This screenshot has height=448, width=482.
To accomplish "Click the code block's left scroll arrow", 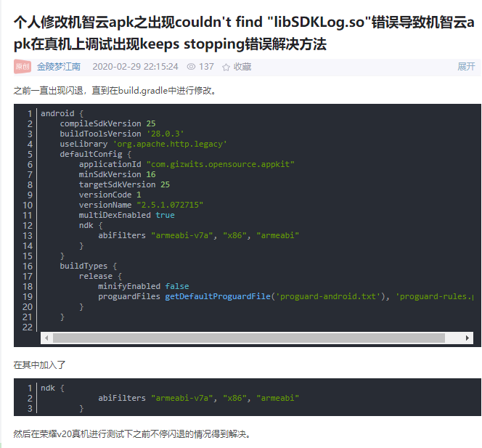I will click(46, 338).
